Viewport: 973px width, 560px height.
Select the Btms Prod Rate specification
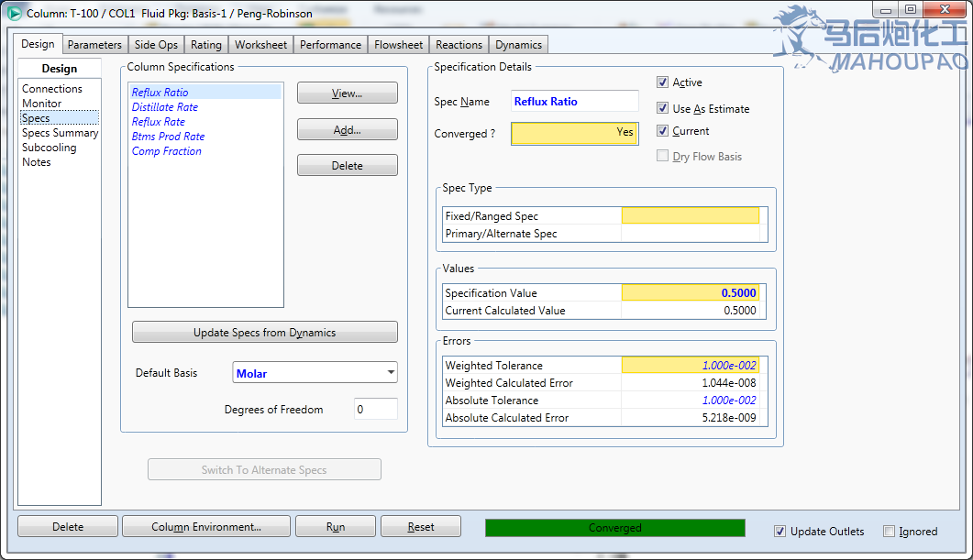pos(168,137)
